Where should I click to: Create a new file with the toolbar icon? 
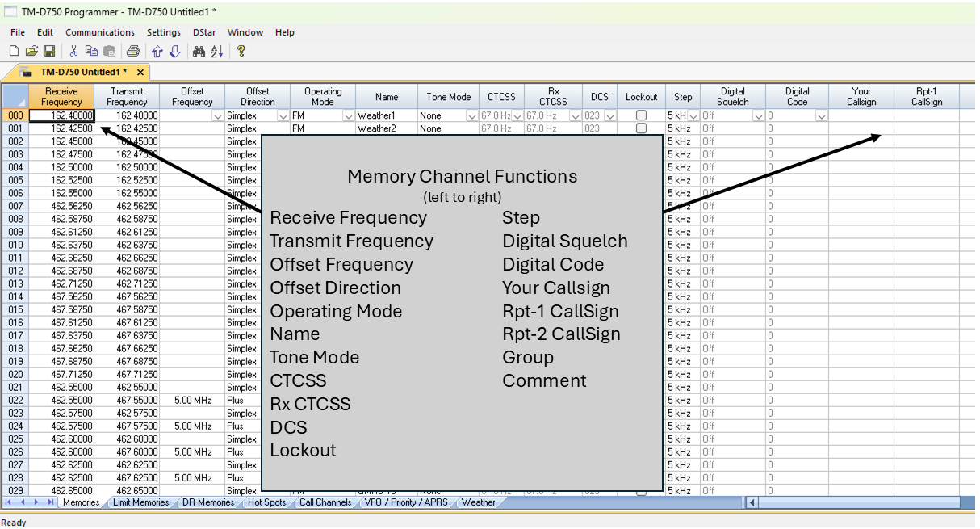[14, 52]
